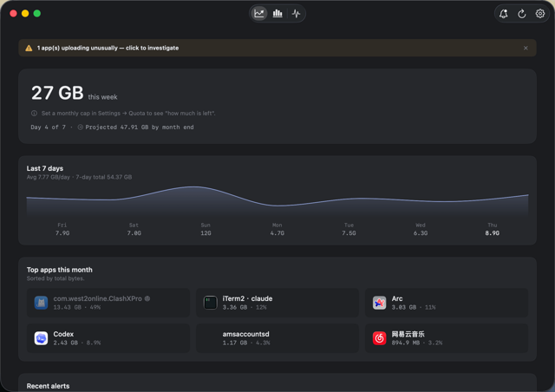Screen dimensions: 555x392
Task: Click the Last 7 days heading
Action: tap(45, 168)
